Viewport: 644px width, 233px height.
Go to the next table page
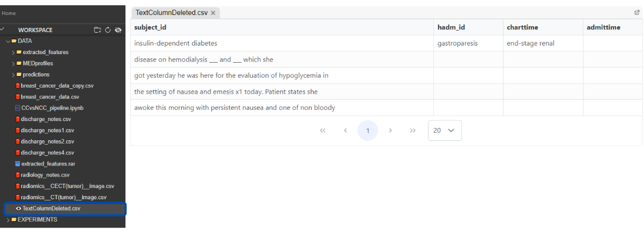[390, 130]
